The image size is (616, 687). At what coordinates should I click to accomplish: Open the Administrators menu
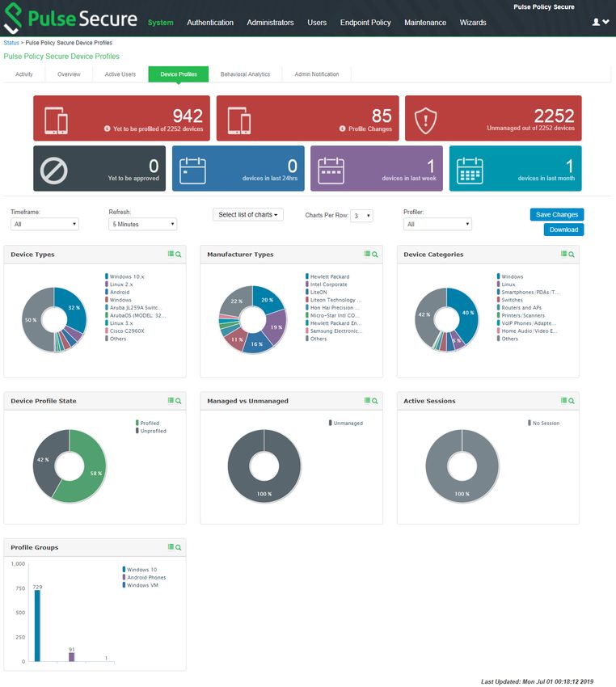[270, 23]
